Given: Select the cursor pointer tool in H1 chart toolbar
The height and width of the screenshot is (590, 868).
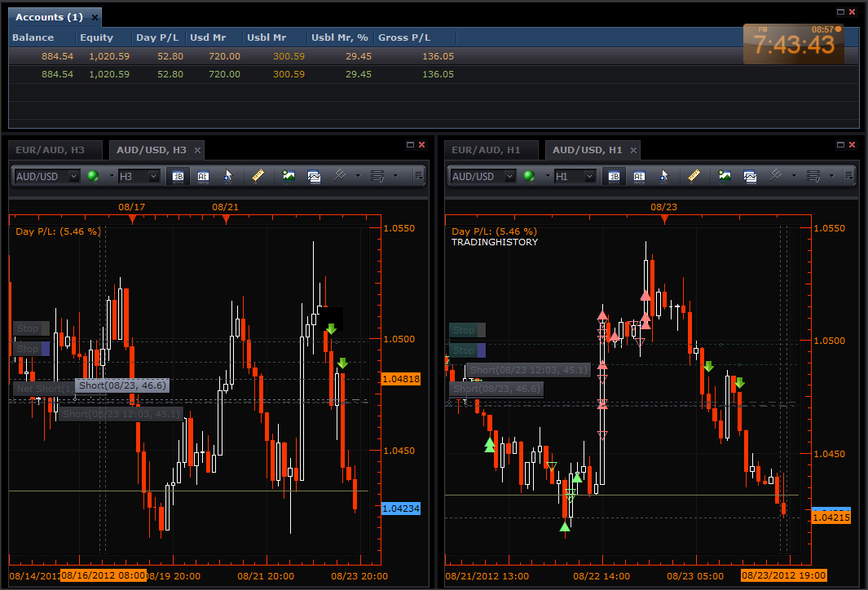Looking at the screenshot, I should coord(664,175).
